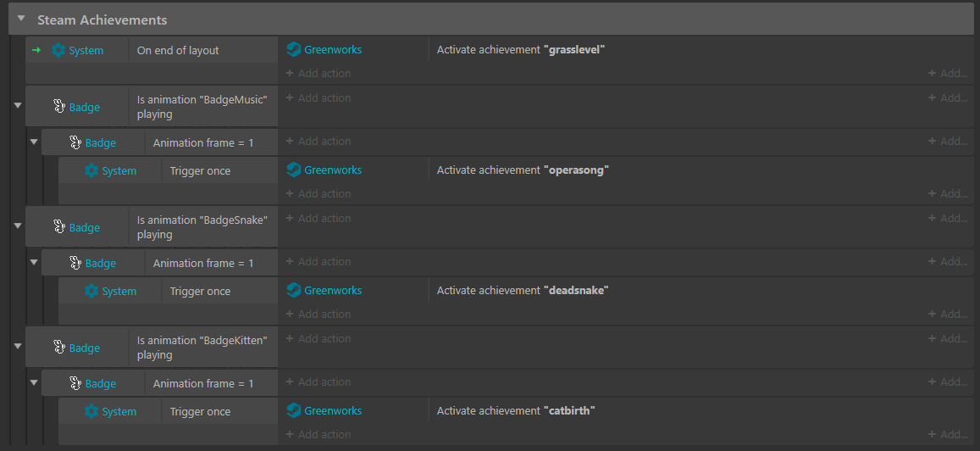Click the right-side "Add..." link in the BadgeSnake row
The height and width of the screenshot is (451, 980).
[948, 218]
